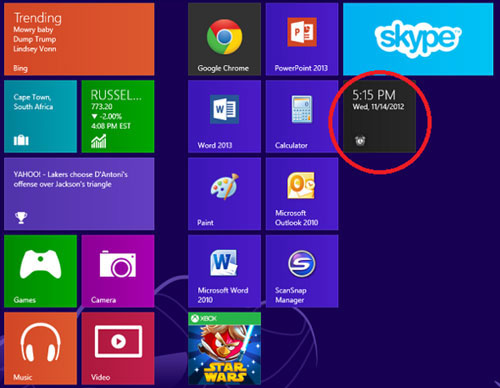Click the trophy icon on sports tile
The height and width of the screenshot is (388, 500).
(21, 218)
